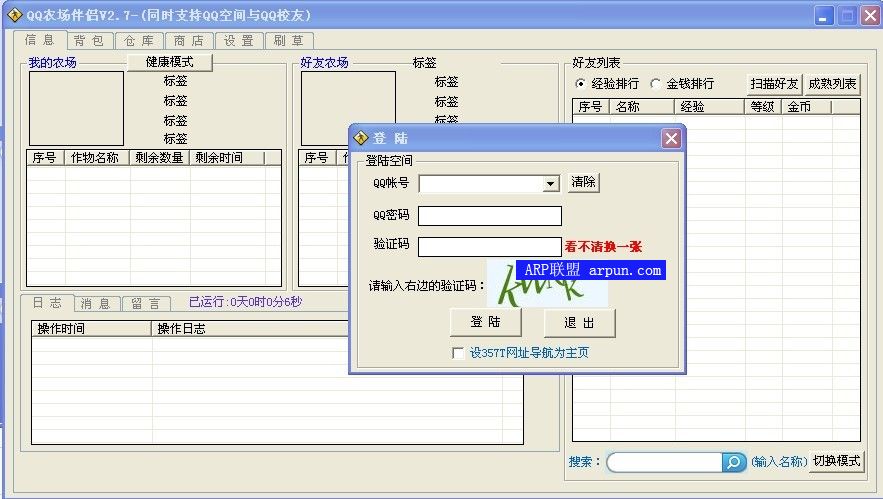Click the 已运行 runtime status text
883x499 pixels.
coord(246,302)
